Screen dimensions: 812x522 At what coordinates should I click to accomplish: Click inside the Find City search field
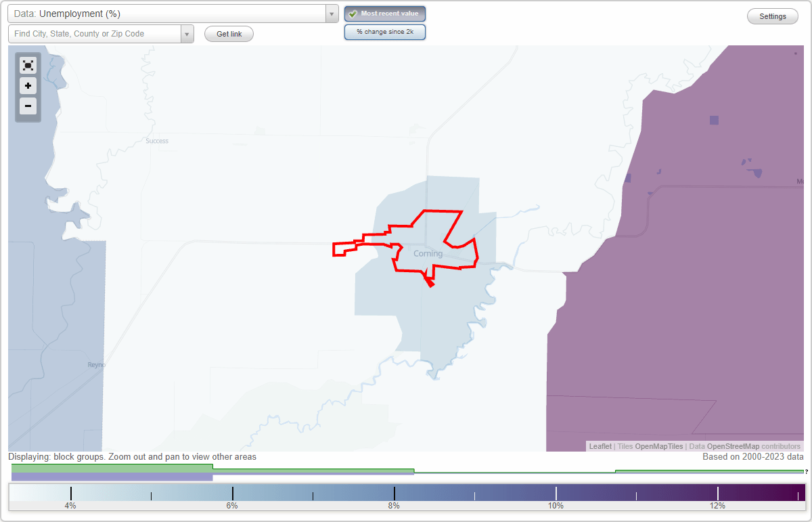95,32
